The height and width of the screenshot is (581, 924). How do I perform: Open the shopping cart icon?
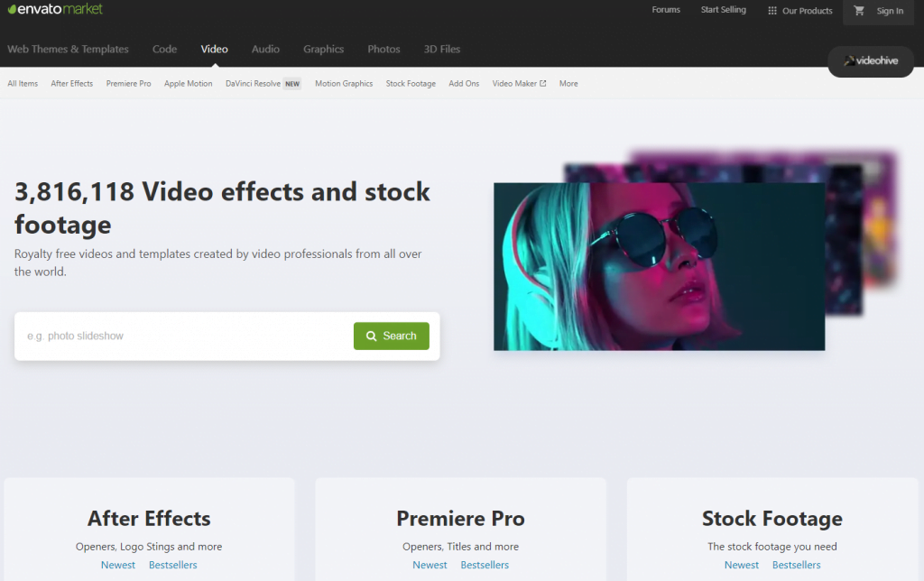pyautogui.click(x=859, y=11)
